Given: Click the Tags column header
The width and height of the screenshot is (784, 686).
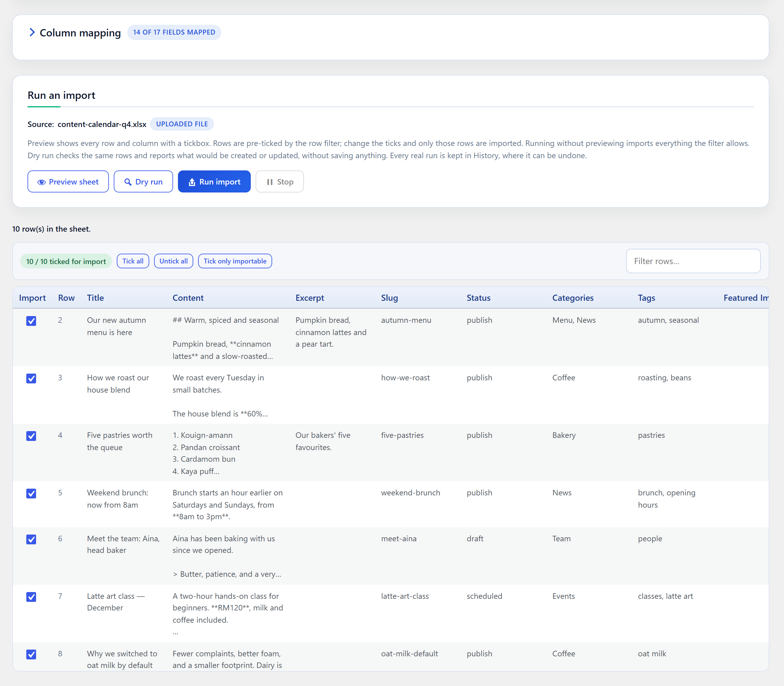Looking at the screenshot, I should [x=646, y=298].
